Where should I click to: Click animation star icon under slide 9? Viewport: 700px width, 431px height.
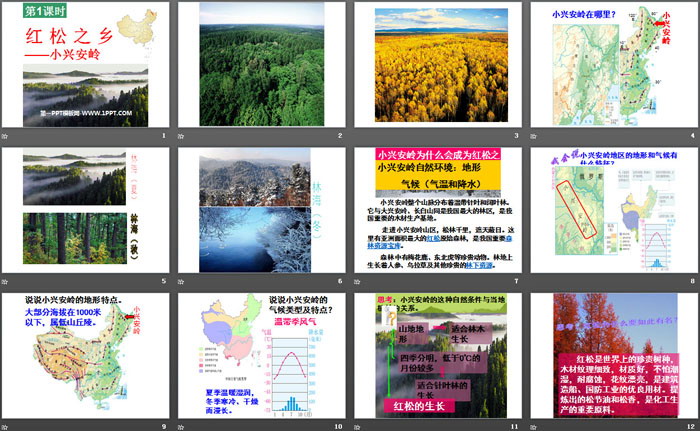click(4, 427)
